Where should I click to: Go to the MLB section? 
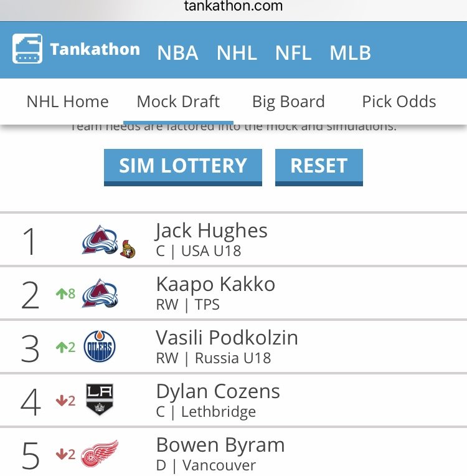[350, 53]
